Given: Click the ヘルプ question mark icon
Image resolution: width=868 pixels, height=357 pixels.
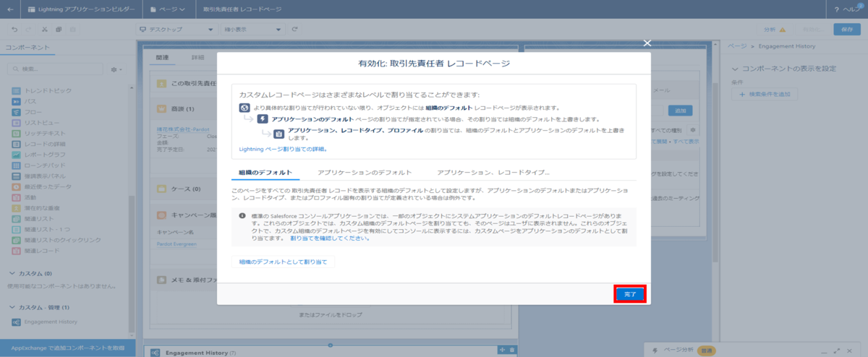Looking at the screenshot, I should point(837,9).
